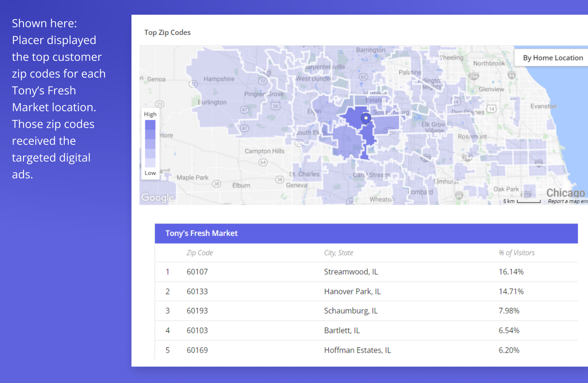Click the Glenview map label
The image size is (588, 383).
tap(491, 89)
